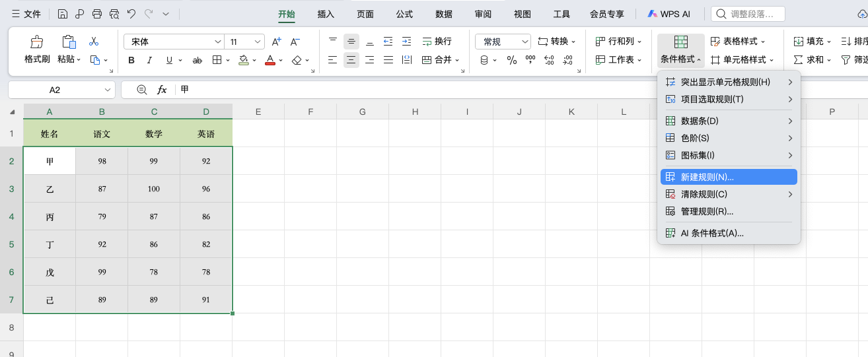Viewport: 868px width, 357px height.
Task: Click the Format Painter (格式刷) icon
Action: 37,42
